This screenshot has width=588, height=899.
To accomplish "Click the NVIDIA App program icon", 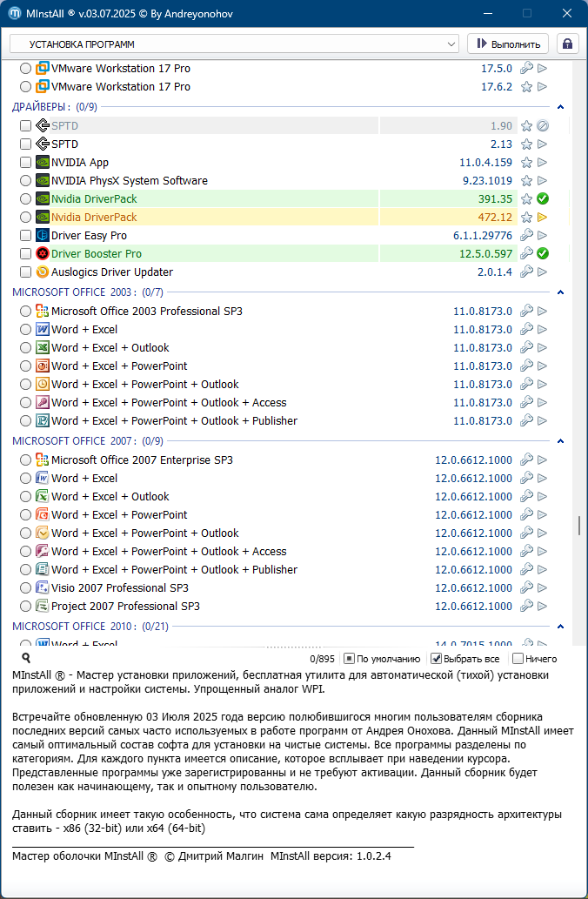I will pyautogui.click(x=43, y=162).
